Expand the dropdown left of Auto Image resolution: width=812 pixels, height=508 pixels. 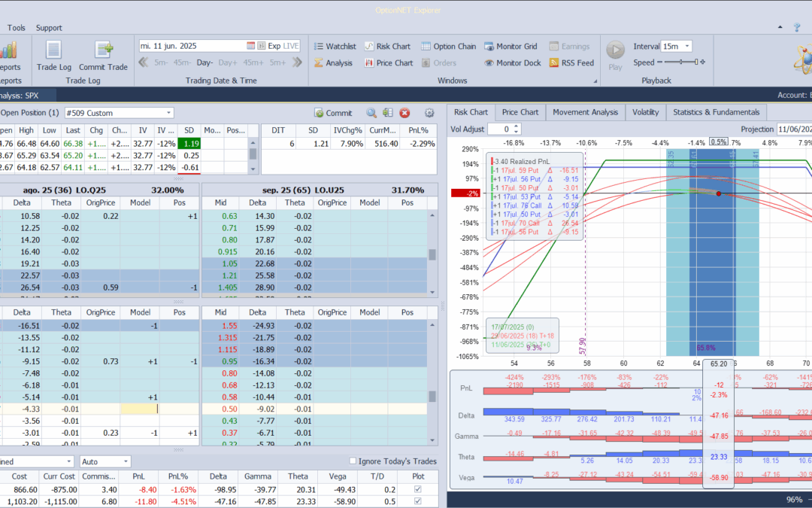[x=69, y=461]
